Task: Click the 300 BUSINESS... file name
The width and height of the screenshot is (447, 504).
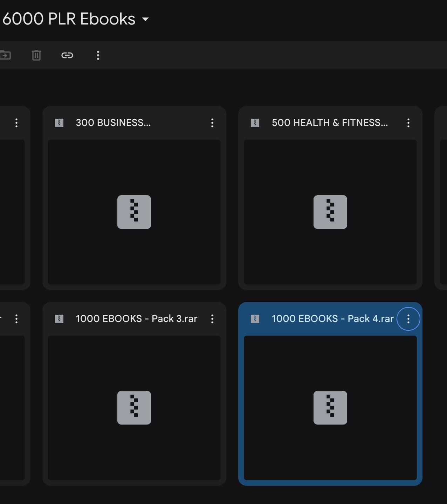Action: 113,123
